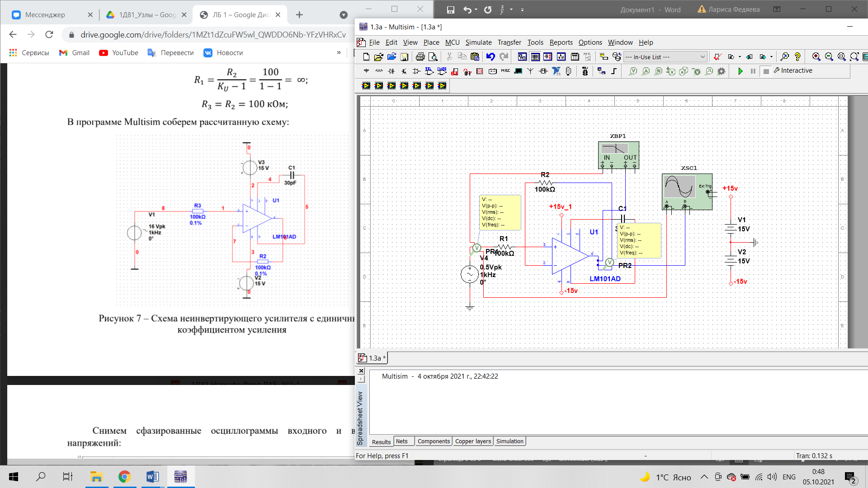Screen dimensions: 868x488
Task: Open Gmail bookmark in Chrome
Action: click(75, 53)
